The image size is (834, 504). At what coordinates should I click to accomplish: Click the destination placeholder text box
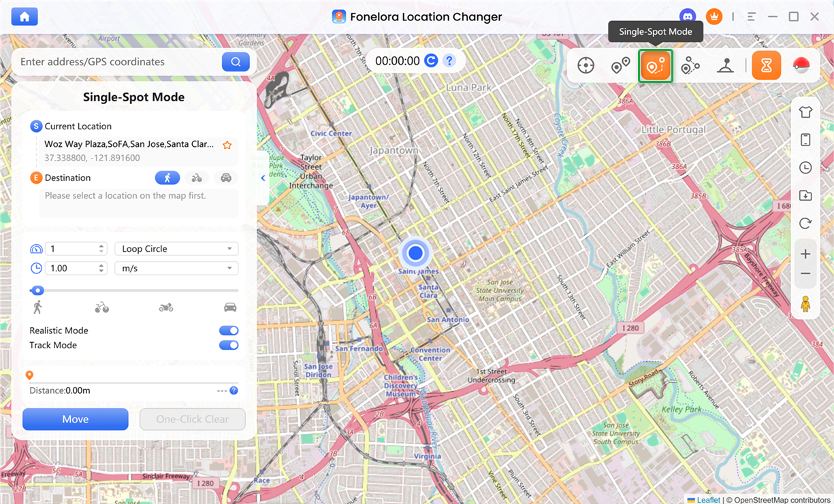point(139,203)
